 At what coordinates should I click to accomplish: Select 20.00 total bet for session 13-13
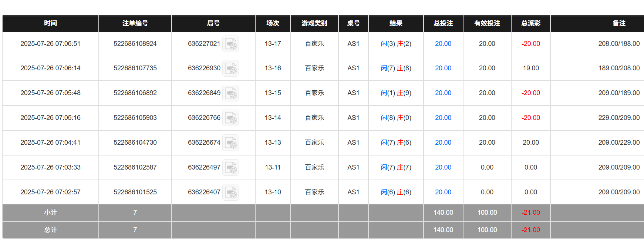(443, 143)
